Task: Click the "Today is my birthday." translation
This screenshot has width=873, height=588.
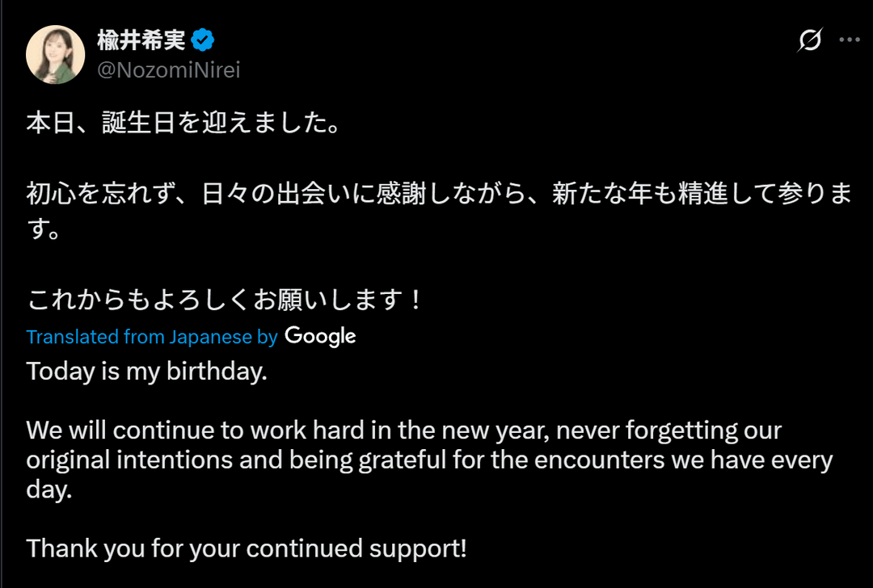Action: [146, 372]
